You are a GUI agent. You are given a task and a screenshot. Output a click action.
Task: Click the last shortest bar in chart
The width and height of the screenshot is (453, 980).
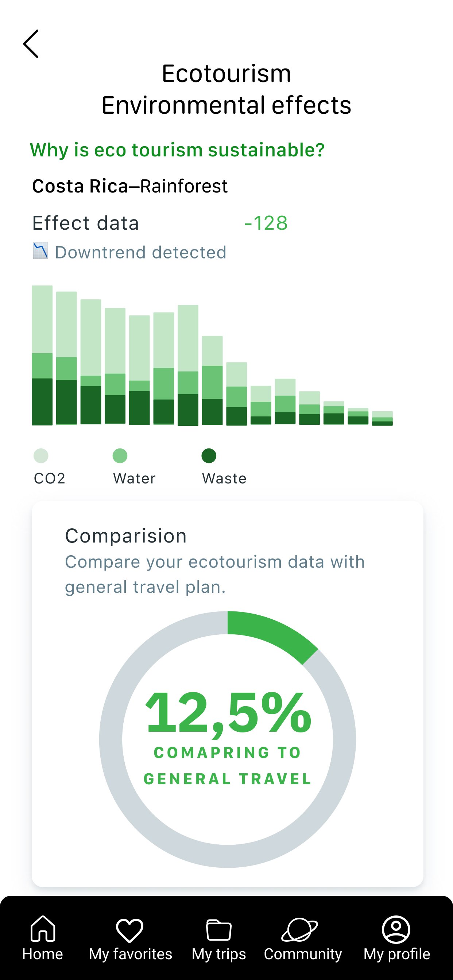click(x=382, y=418)
